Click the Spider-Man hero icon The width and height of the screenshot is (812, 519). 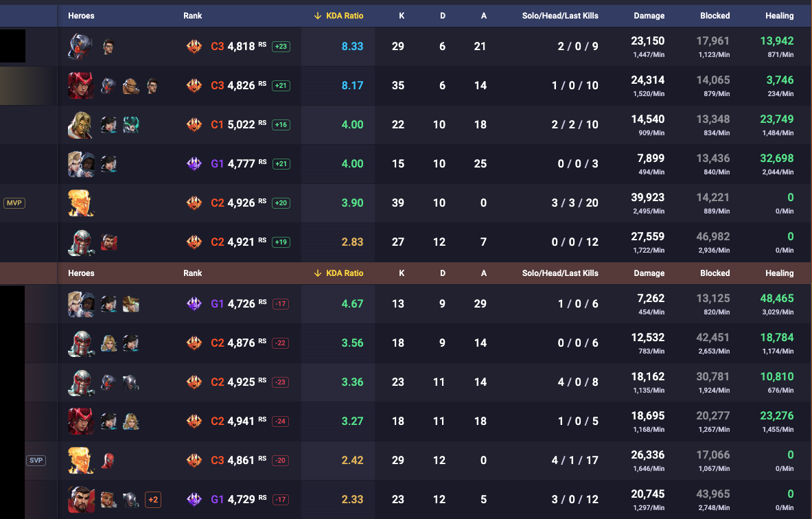[x=108, y=460]
